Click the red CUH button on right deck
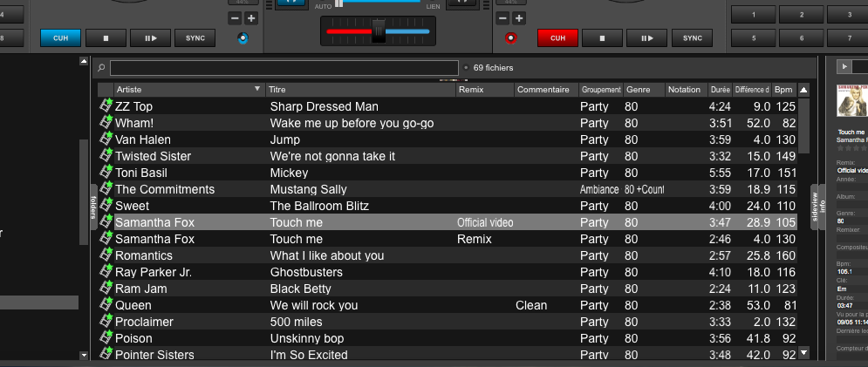The height and width of the screenshot is (367, 868). click(x=558, y=38)
